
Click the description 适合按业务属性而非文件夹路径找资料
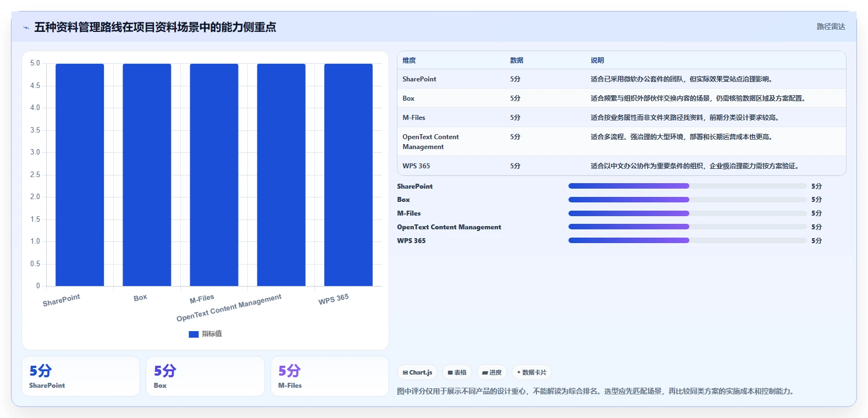point(686,118)
